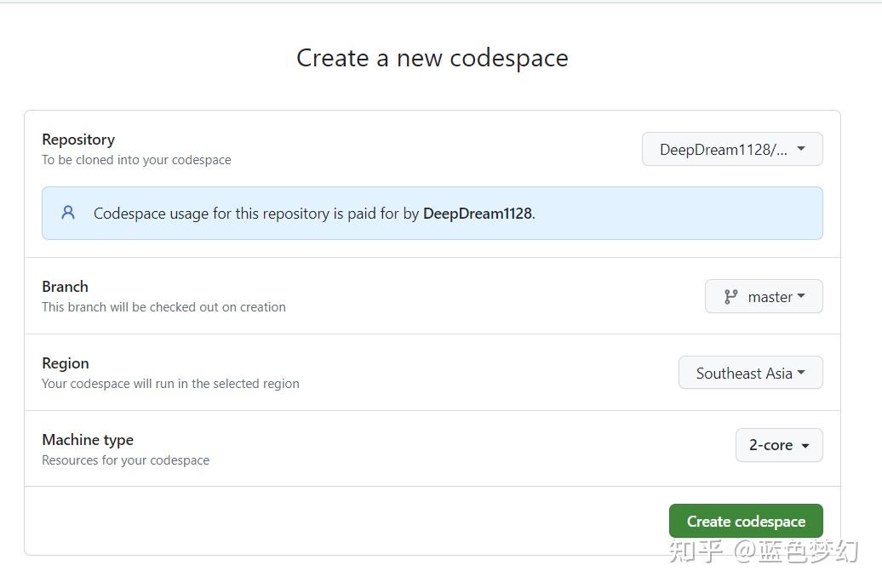Expand the master branch dropdown
This screenshot has width=882, height=588.
tap(764, 296)
